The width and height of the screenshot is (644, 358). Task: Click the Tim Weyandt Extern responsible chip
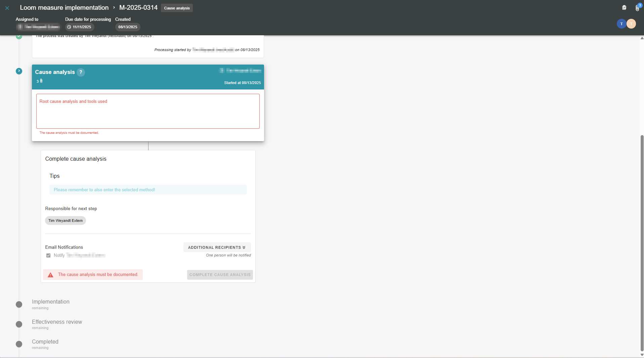(x=66, y=221)
